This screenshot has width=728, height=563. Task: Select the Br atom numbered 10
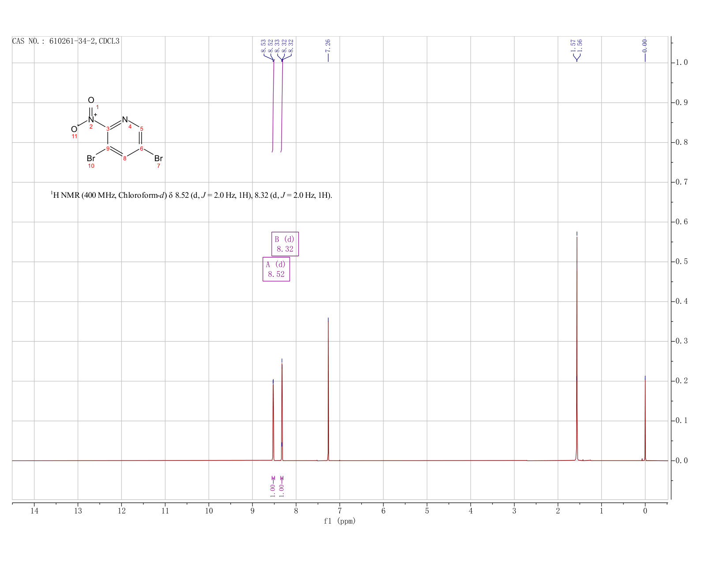[x=91, y=158]
